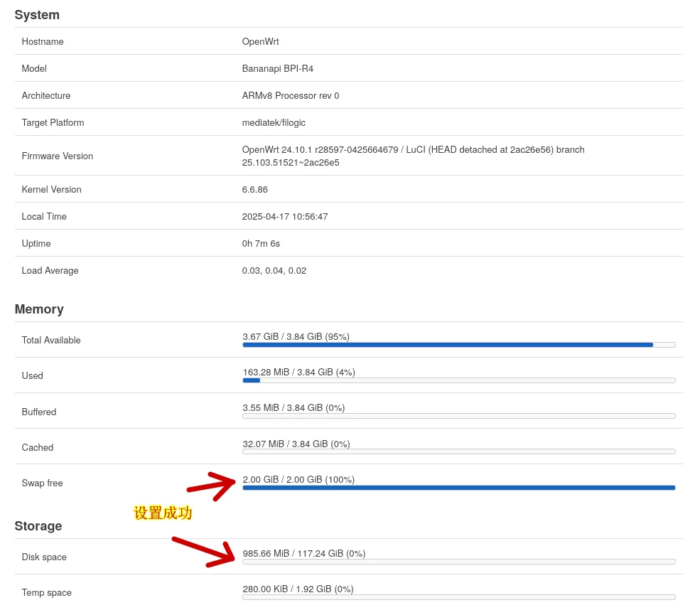Image resolution: width=700 pixels, height=615 pixels.
Task: Select the 163.28 MiB / 3.84 GiB (4%) text
Action: (x=298, y=372)
